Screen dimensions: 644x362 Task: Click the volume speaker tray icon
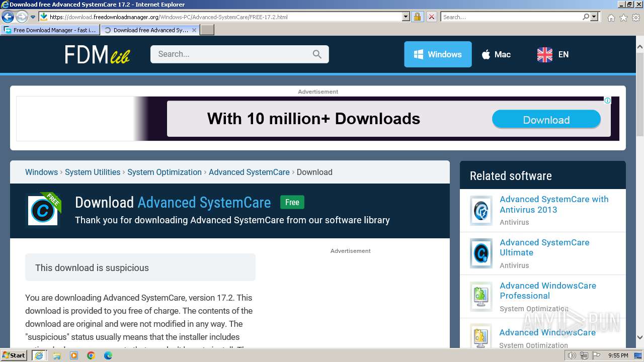572,355
